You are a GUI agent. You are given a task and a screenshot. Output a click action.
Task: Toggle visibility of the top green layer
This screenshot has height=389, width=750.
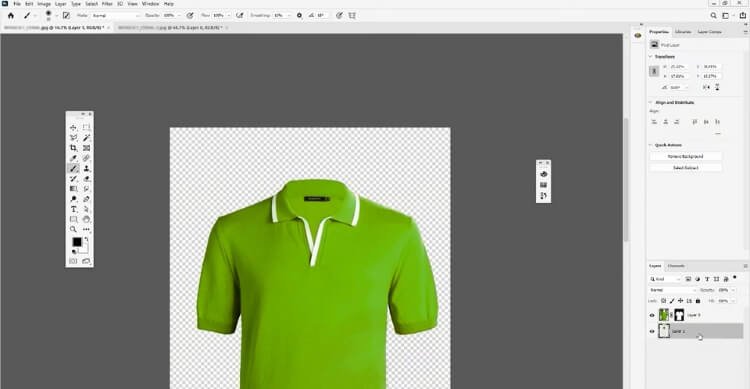click(x=652, y=315)
